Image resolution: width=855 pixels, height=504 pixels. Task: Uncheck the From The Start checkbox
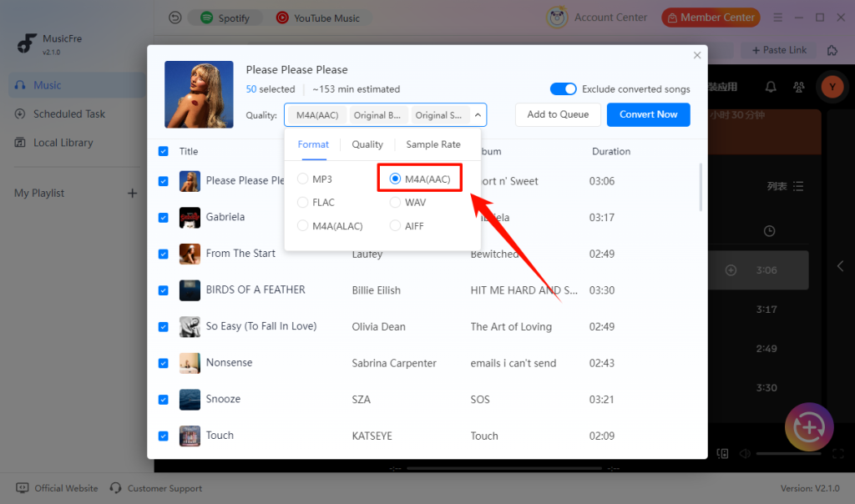pos(163,254)
